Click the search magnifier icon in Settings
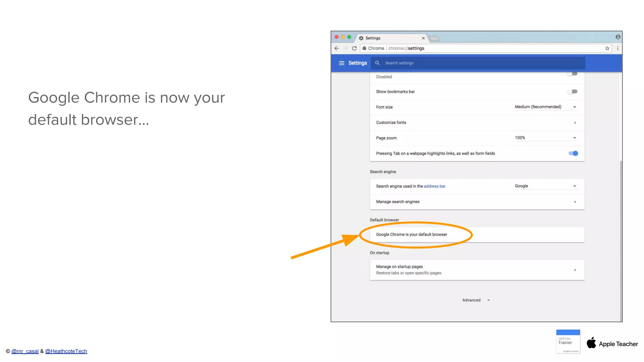This screenshot has height=362, width=644. tap(377, 63)
